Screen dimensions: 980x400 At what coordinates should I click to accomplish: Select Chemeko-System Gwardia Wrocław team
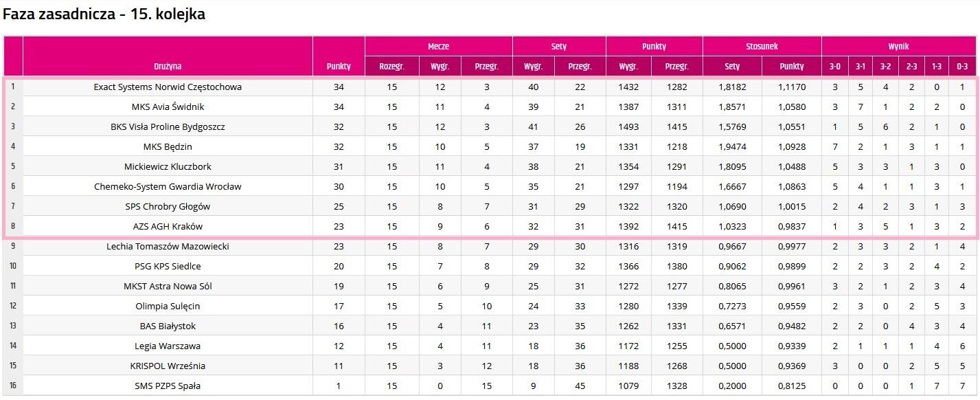pyautogui.click(x=168, y=187)
